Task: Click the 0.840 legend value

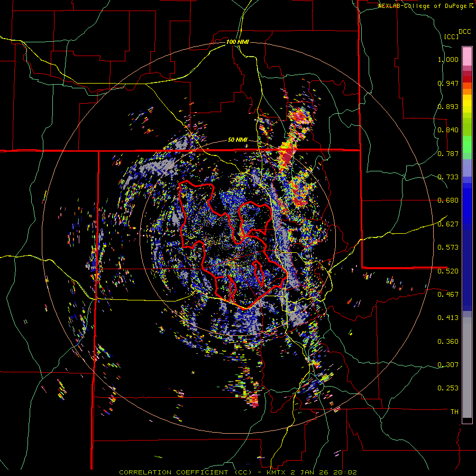Action: click(448, 130)
